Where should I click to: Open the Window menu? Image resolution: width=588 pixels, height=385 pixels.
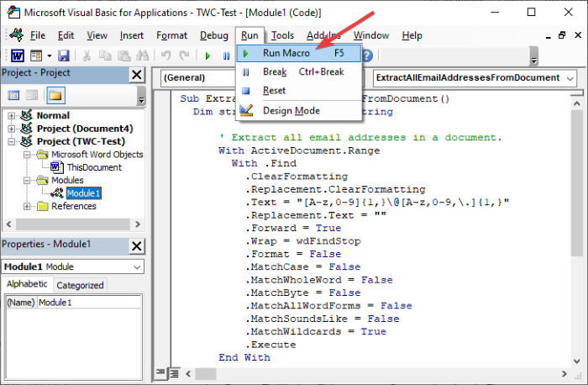pyautogui.click(x=371, y=35)
